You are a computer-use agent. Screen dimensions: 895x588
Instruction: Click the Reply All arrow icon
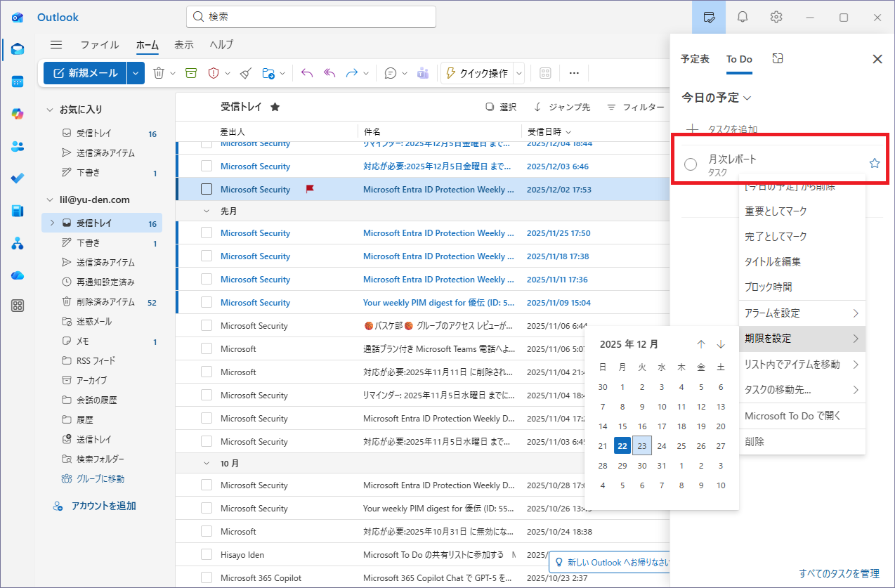[x=329, y=73]
